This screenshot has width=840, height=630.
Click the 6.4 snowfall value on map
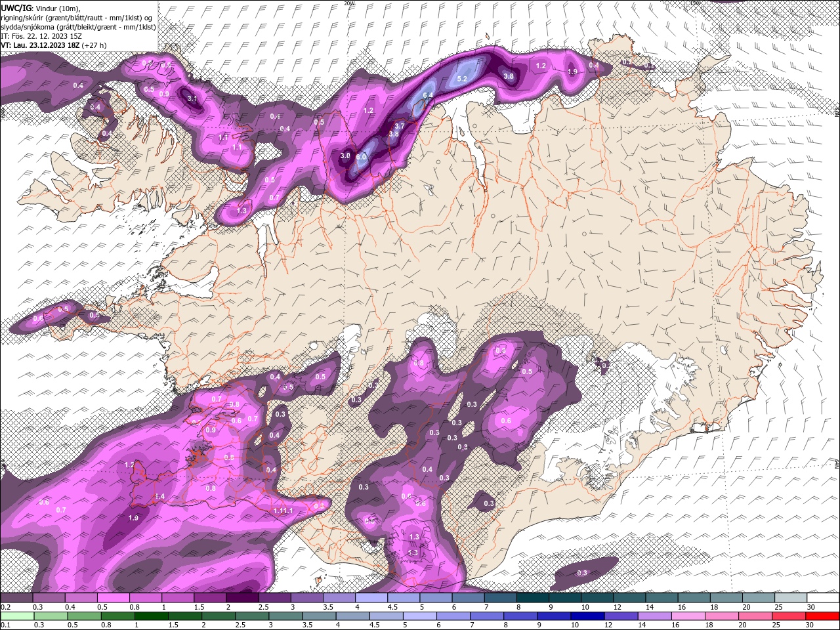click(429, 95)
